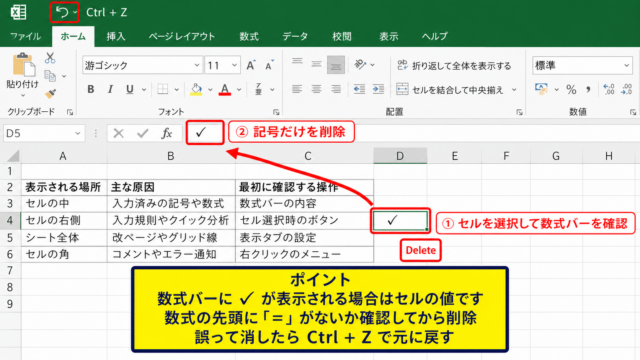Click the Decrease Decimal icon
Screen dimensions: 640x360
tap(627, 89)
